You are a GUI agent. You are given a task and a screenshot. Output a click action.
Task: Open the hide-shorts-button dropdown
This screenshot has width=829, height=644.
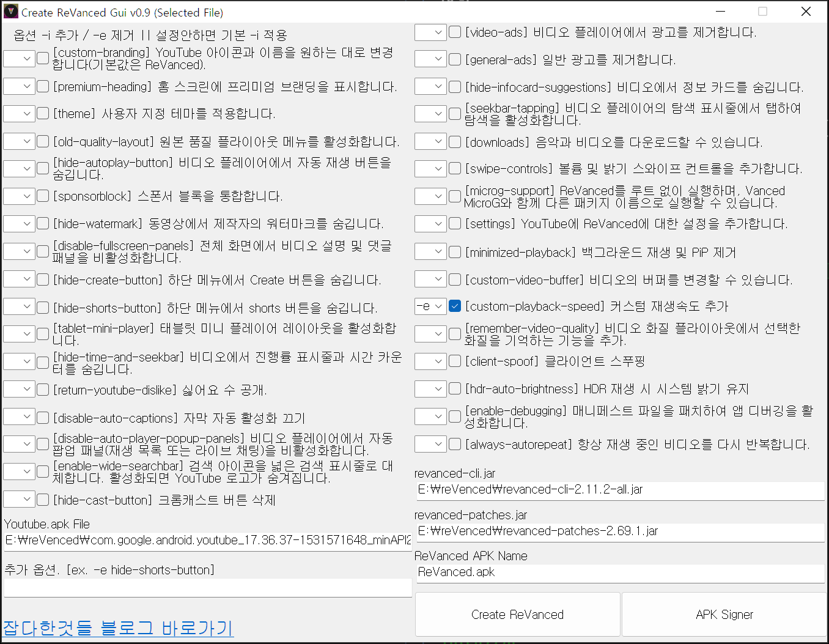(x=19, y=306)
